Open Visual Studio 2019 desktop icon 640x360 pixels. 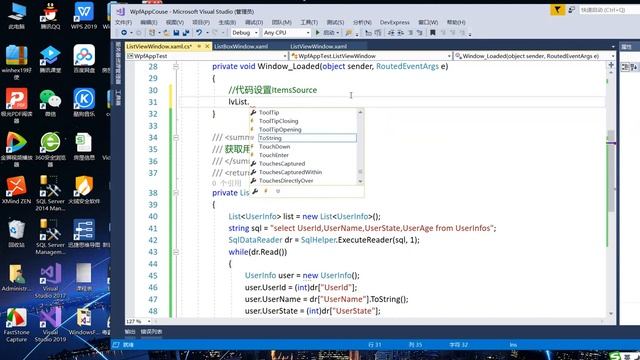pos(50,324)
